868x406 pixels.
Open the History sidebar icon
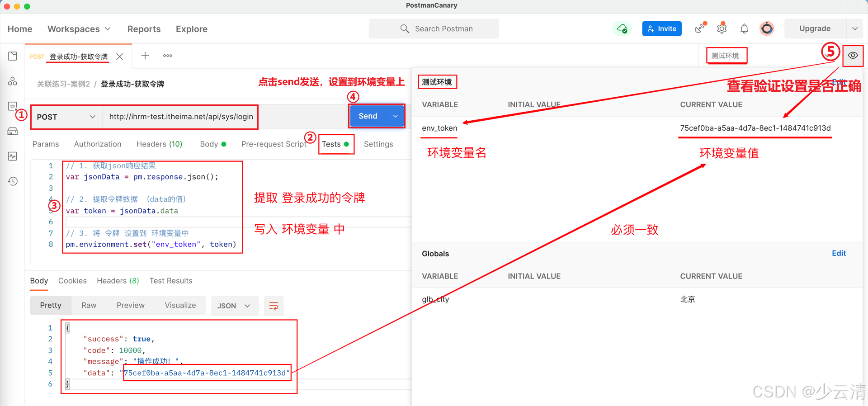tap(13, 181)
